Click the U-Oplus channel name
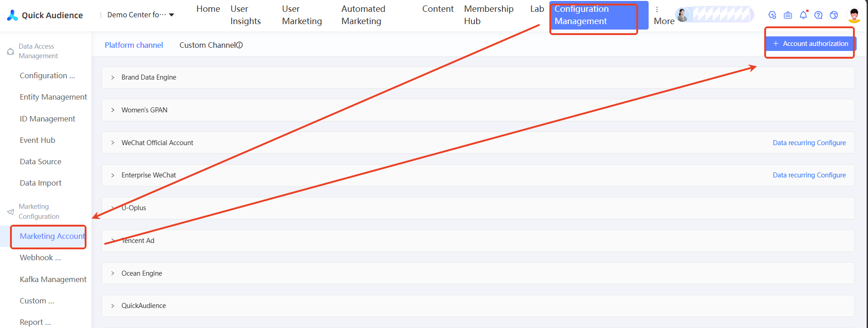This screenshot has width=868, height=328. tap(134, 208)
